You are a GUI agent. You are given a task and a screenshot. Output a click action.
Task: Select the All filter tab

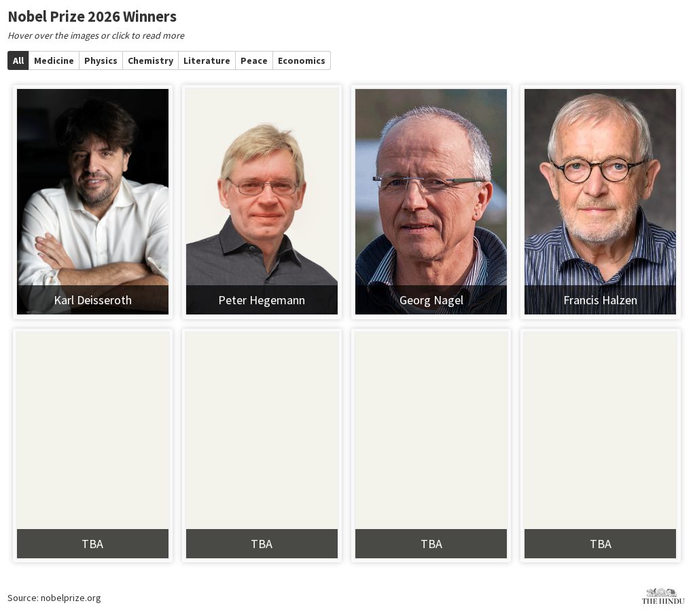[x=18, y=60]
